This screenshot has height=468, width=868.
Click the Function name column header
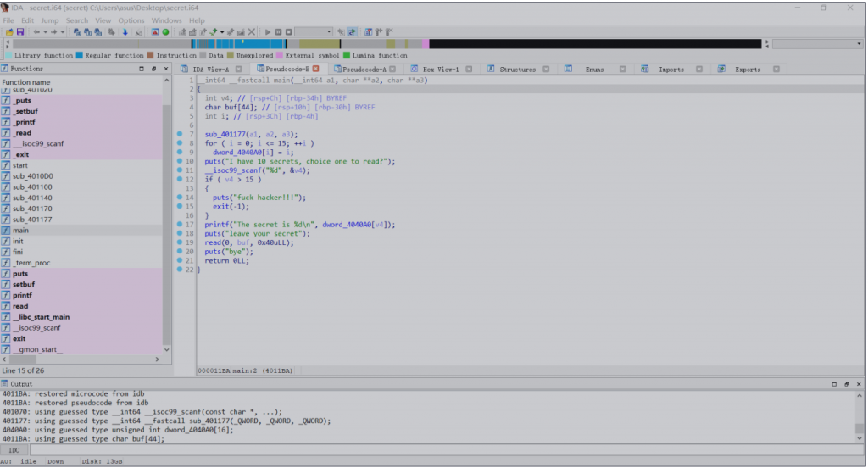[81, 82]
